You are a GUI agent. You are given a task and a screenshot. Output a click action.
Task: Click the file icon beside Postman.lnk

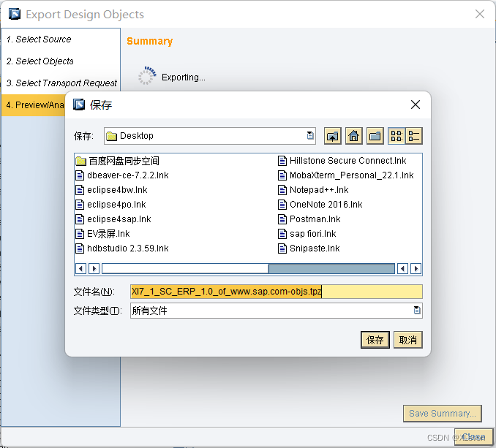pos(282,219)
